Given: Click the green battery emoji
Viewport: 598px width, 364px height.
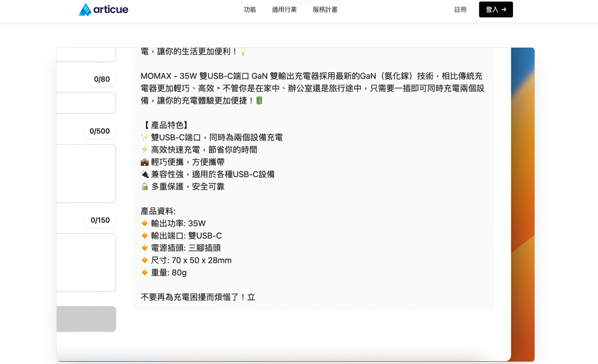Looking at the screenshot, I should click(259, 101).
